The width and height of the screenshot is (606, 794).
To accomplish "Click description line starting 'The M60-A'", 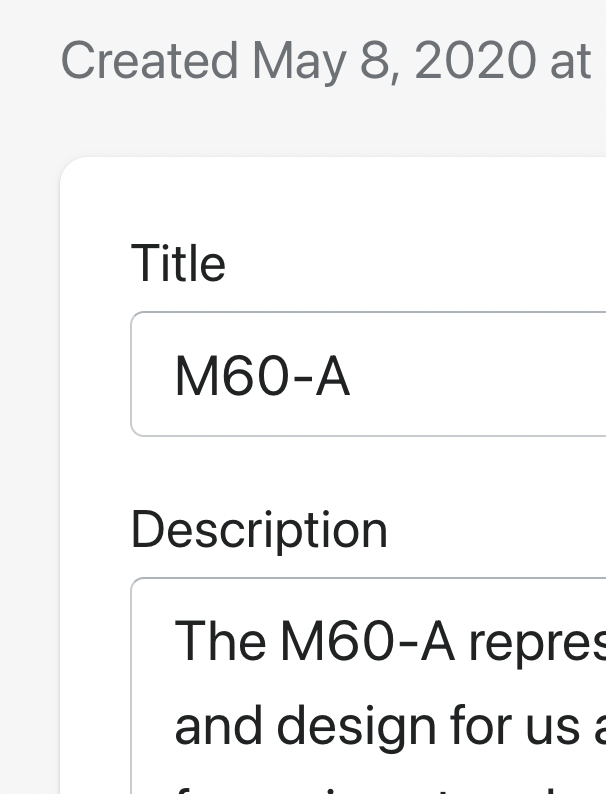I will tap(390, 641).
